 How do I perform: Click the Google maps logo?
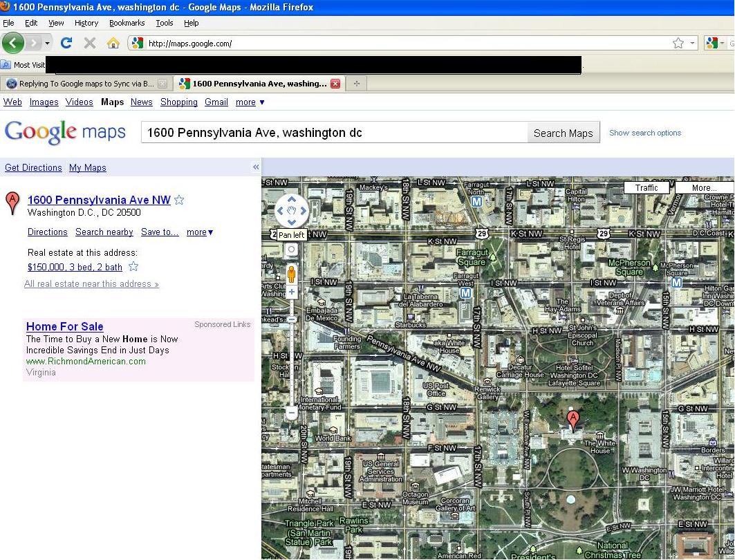tap(65, 132)
